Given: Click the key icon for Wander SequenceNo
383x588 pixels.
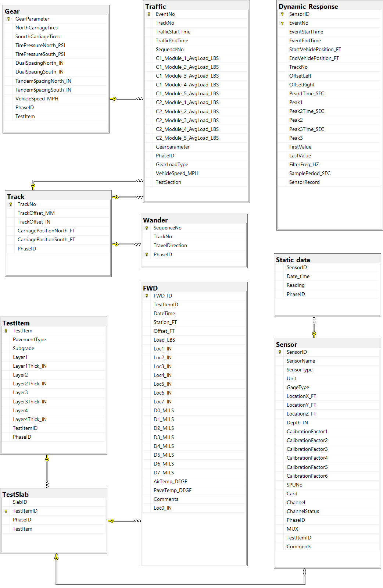Looking at the screenshot, I should (147, 228).
